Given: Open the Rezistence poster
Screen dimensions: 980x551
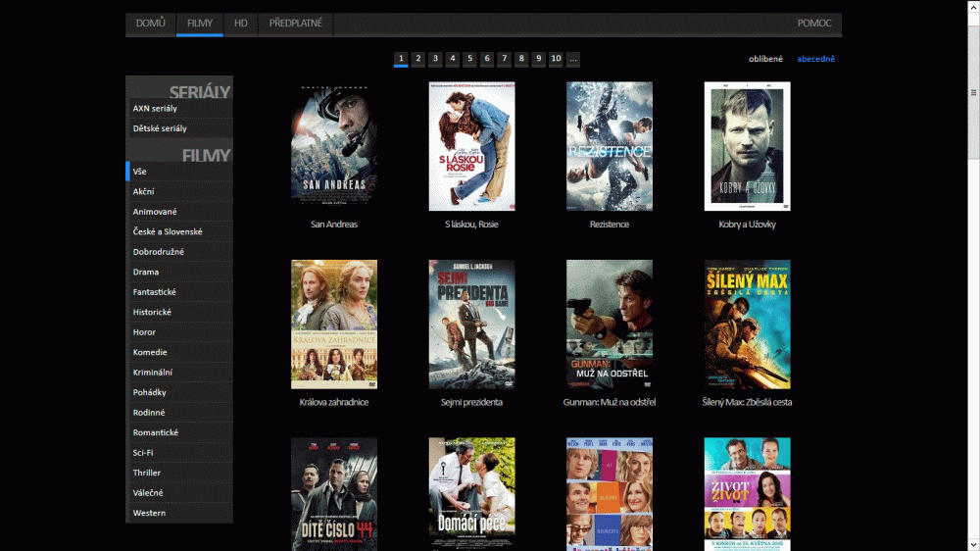Looking at the screenshot, I should coord(610,146).
